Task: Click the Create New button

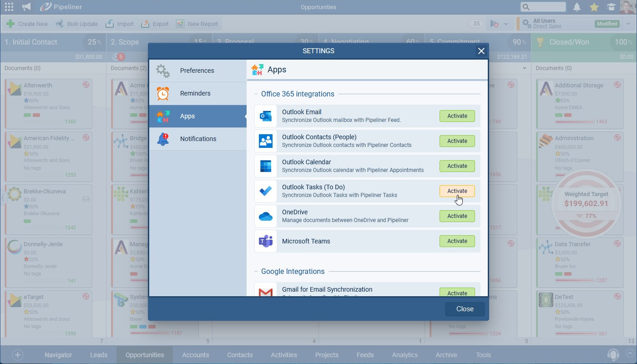Action: [27, 24]
